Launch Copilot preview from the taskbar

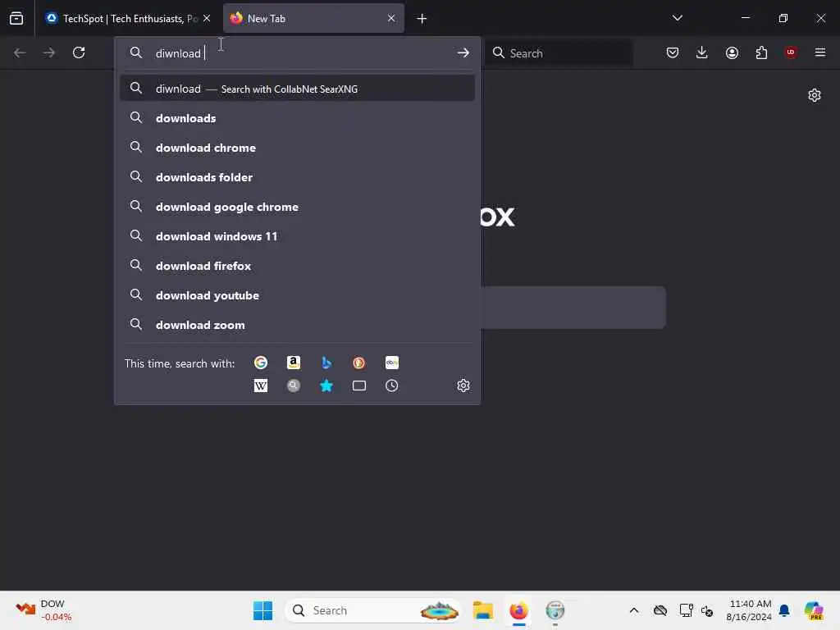tap(814, 610)
